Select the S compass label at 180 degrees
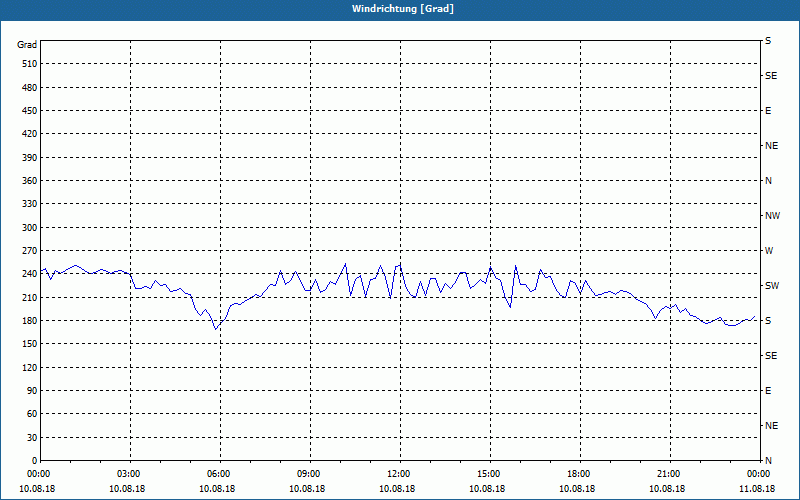This screenshot has width=800, height=500. (x=768, y=321)
